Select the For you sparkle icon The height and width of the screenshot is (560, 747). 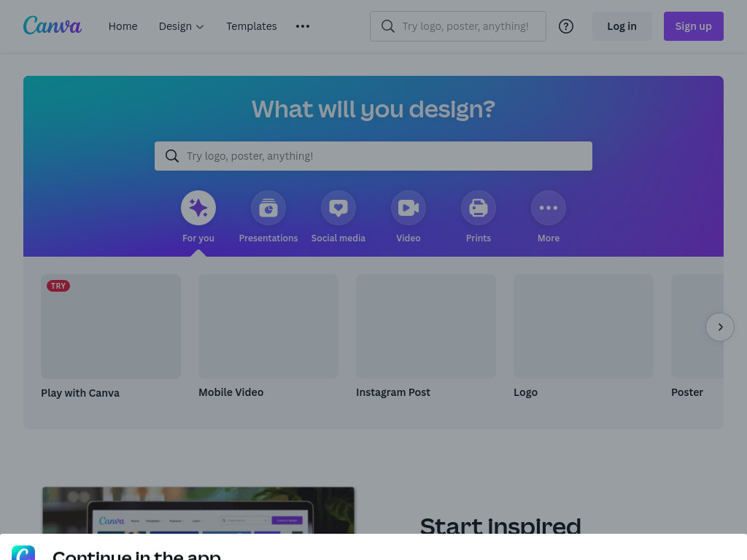pos(198,208)
